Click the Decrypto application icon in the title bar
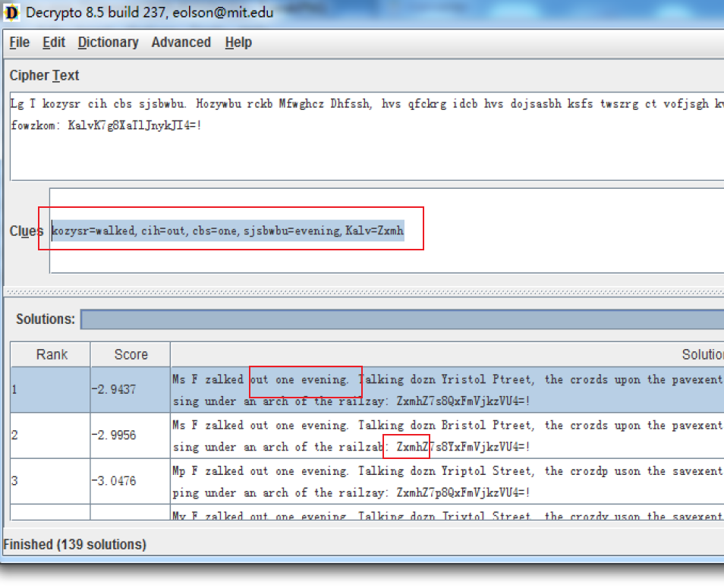Screen dimensions: 724x588 click(x=11, y=12)
